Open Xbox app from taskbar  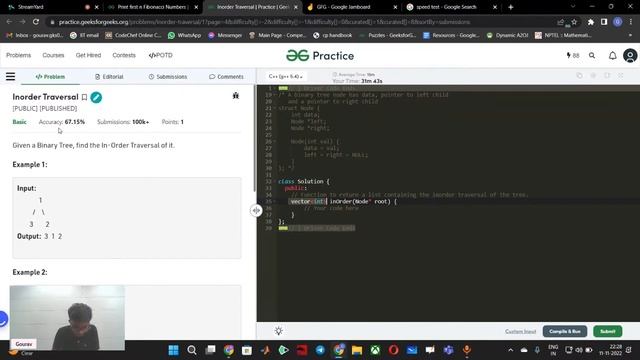point(375,350)
